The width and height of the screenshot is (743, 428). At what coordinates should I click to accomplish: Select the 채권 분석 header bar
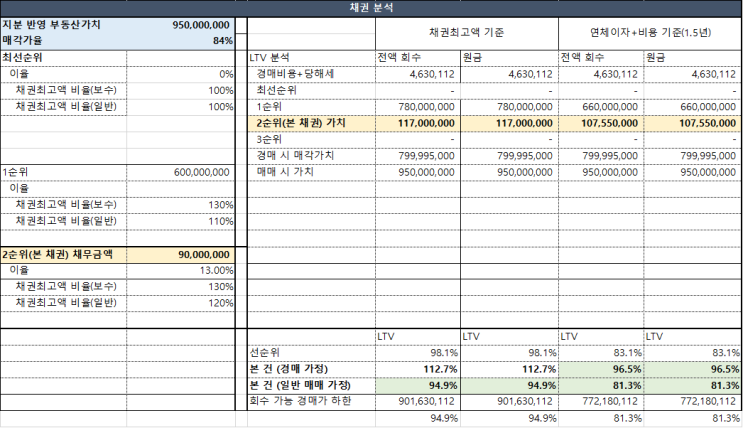(x=372, y=8)
